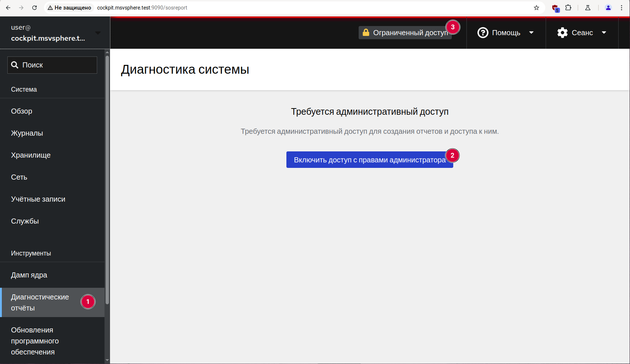Open the Сеанс session dropdown
This screenshot has height=364, width=630.
coord(582,33)
